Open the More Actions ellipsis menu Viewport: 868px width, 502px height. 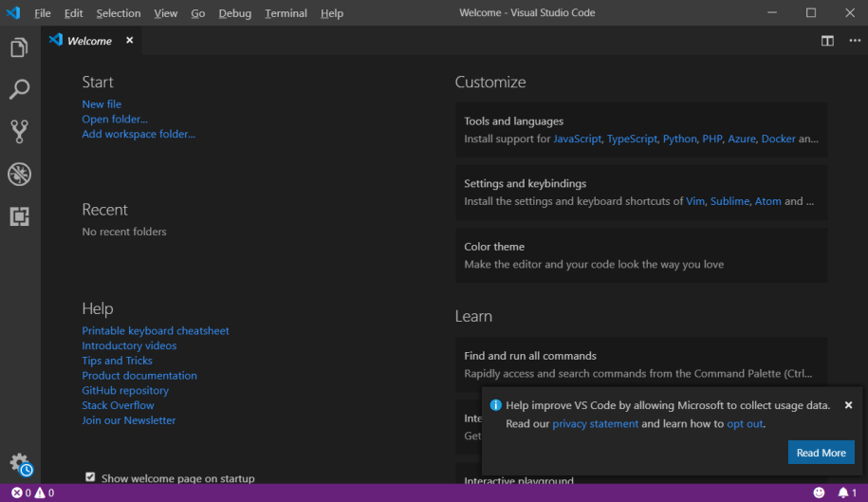[x=855, y=41]
